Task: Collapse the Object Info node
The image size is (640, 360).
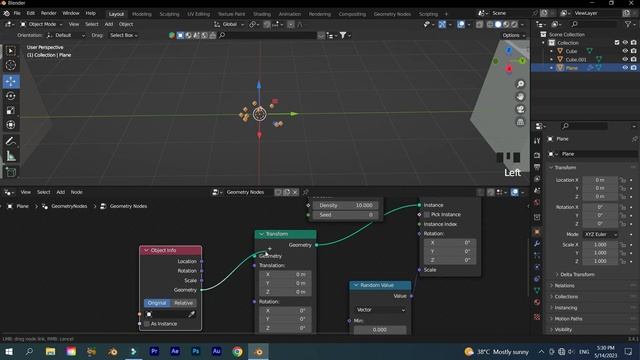Action: pos(146,250)
